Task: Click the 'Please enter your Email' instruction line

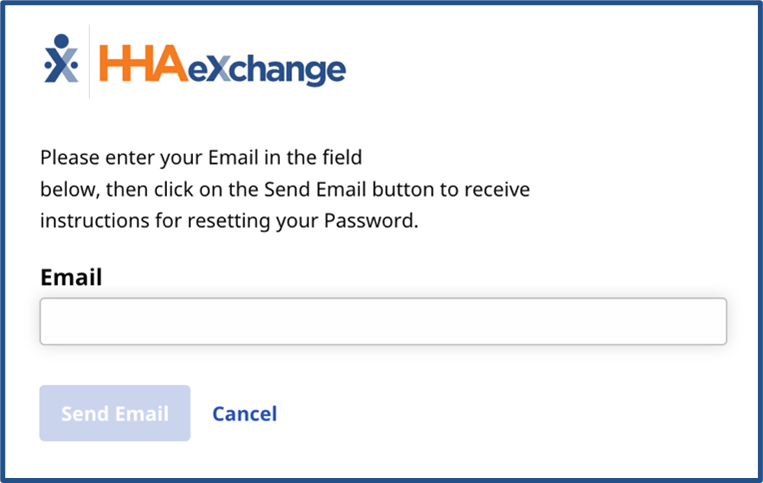Action: [x=200, y=157]
